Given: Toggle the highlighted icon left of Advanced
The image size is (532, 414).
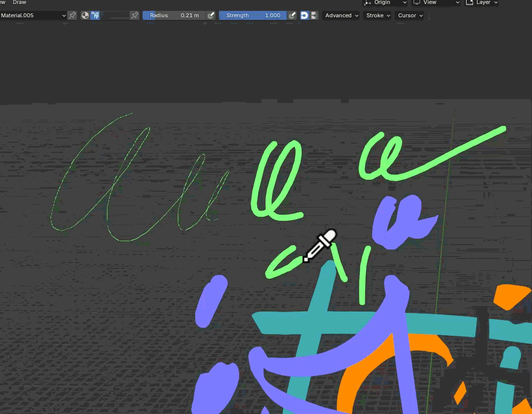Looking at the screenshot, I should coord(304,15).
